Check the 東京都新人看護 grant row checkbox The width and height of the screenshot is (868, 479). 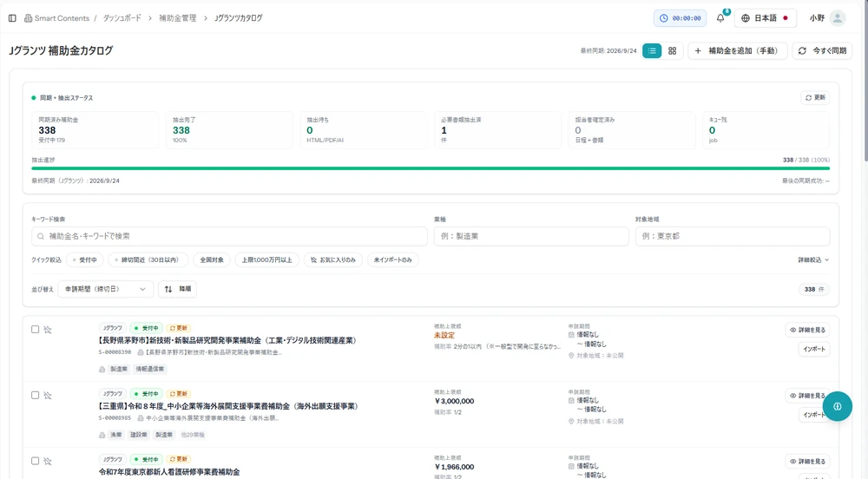tap(35, 462)
